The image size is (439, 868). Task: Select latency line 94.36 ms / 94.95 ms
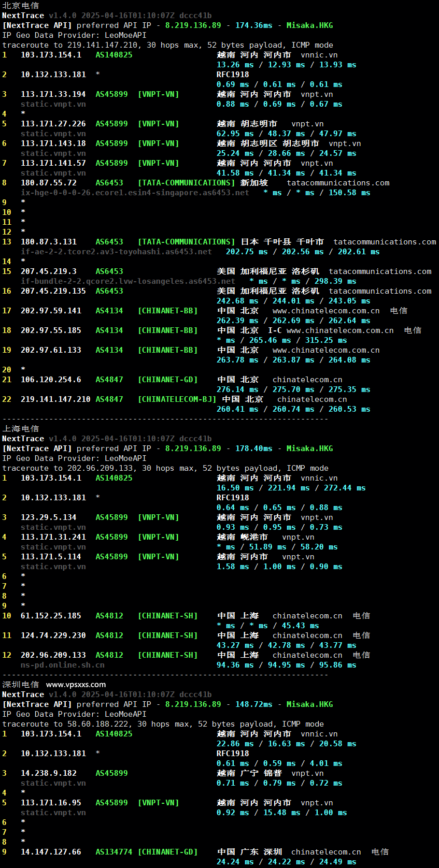(287, 665)
